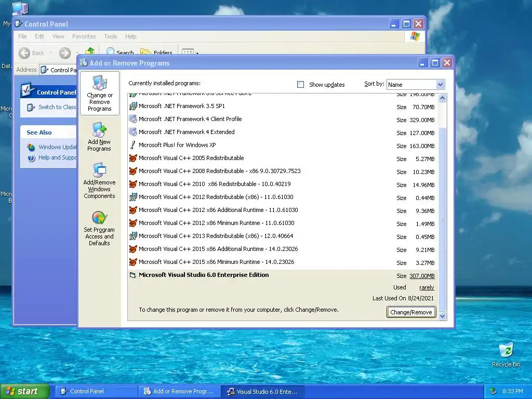Click Recycle Bin desktop icon

pos(506,350)
